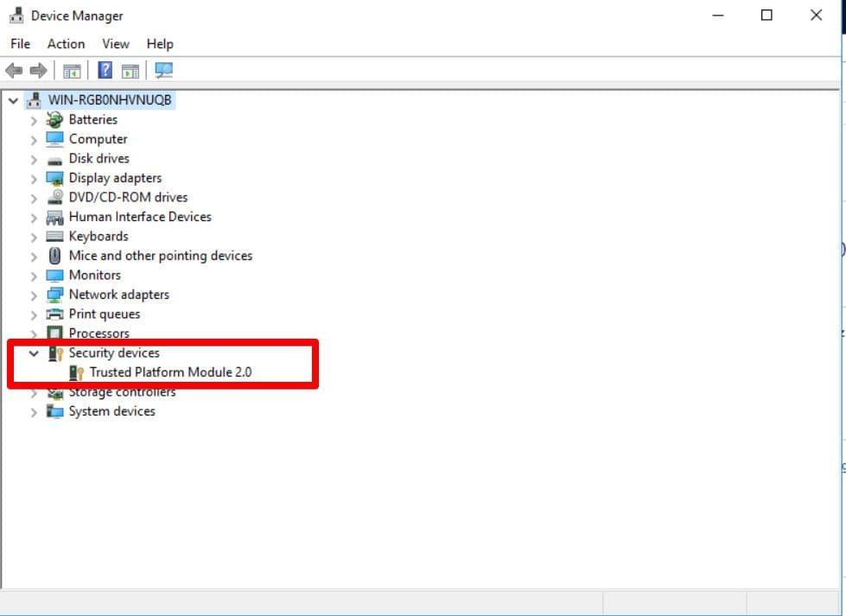Select the Mice and other pointing devices item
Image resolution: width=846 pixels, height=616 pixels.
pyautogui.click(x=160, y=256)
